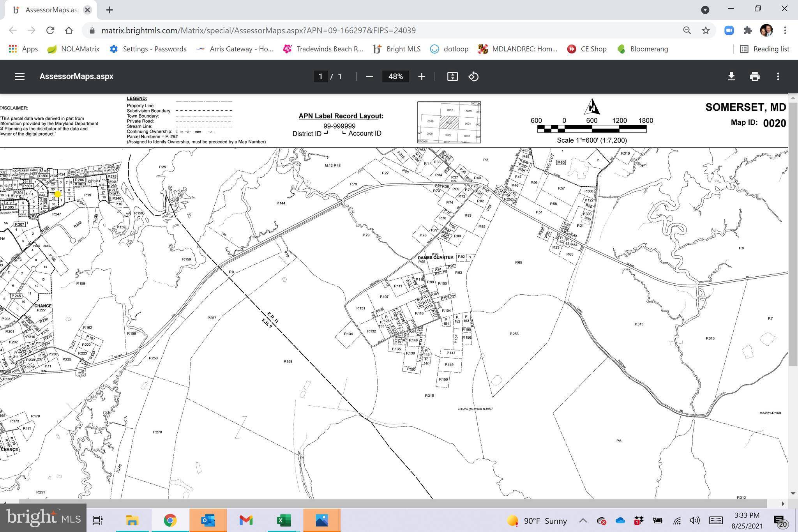798x532 pixels.
Task: Switch to Chrome in the taskbar
Action: 170,520
